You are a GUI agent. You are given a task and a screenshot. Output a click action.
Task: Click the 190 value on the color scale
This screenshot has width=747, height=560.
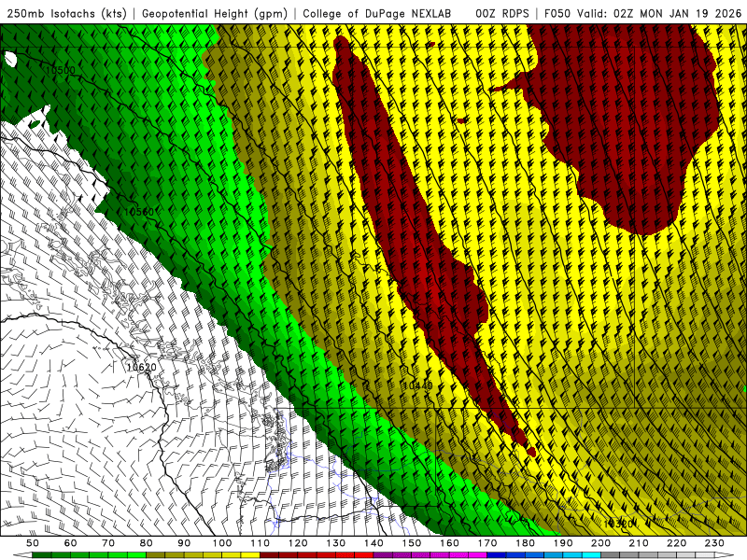pos(563,543)
